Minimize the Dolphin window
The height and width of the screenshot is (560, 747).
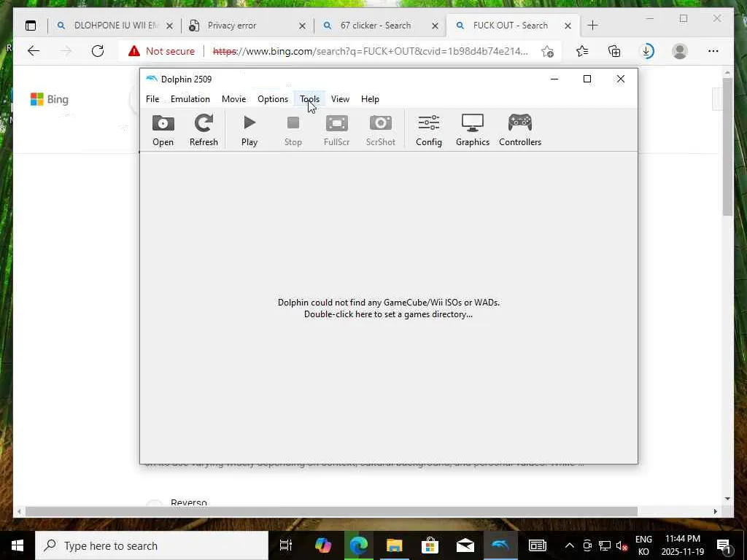(554, 79)
